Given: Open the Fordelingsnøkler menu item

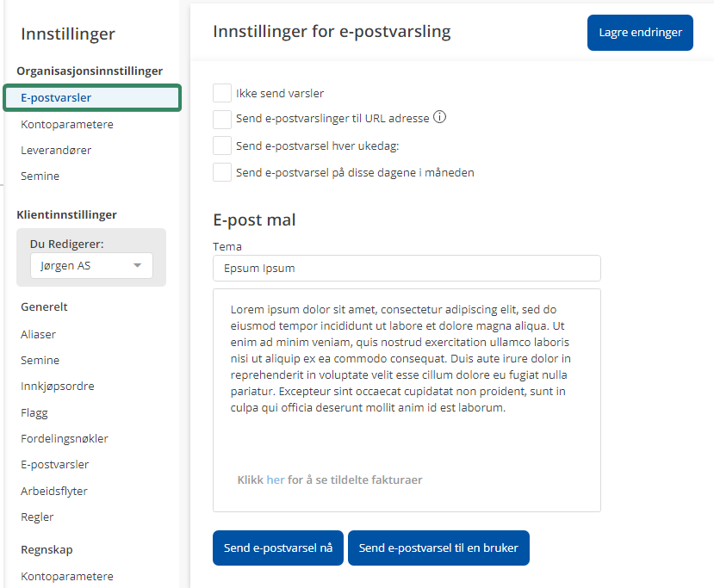Looking at the screenshot, I should click(x=65, y=438).
